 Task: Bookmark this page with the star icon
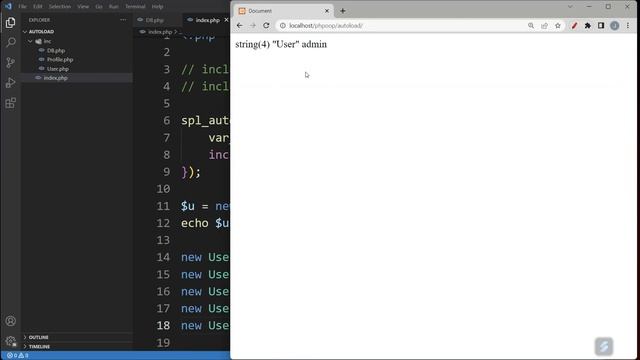click(558, 26)
